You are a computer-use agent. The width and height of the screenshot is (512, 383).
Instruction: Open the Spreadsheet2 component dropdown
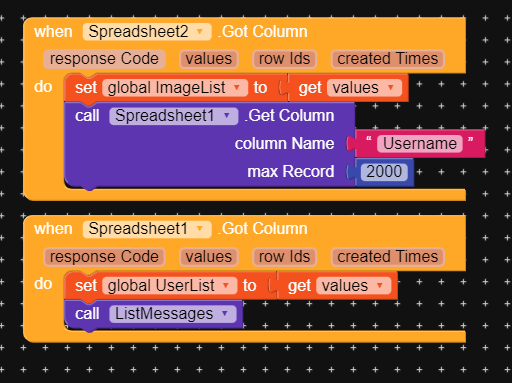(147, 32)
